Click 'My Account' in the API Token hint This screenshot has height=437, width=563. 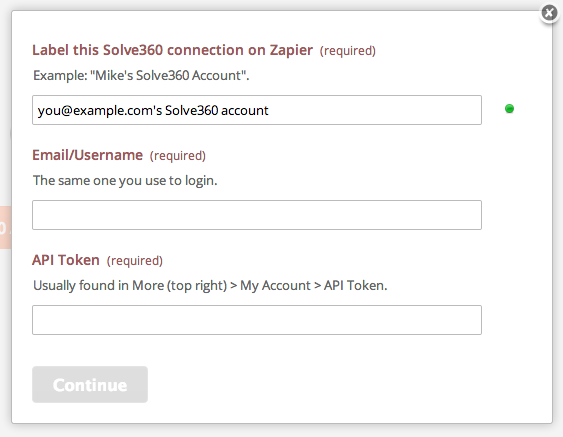(275, 285)
